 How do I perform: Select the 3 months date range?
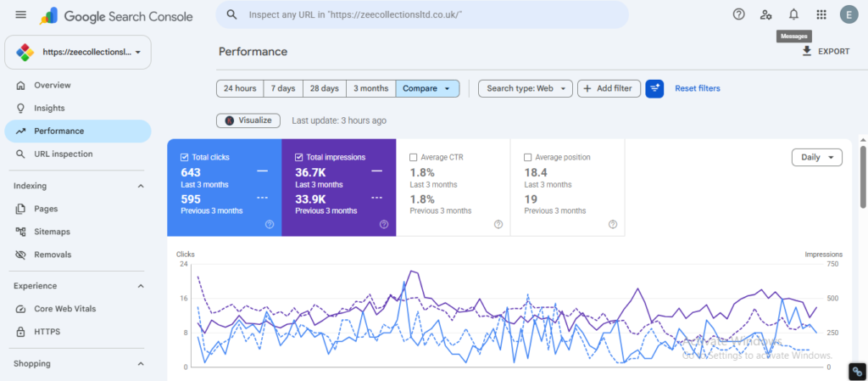pos(371,88)
